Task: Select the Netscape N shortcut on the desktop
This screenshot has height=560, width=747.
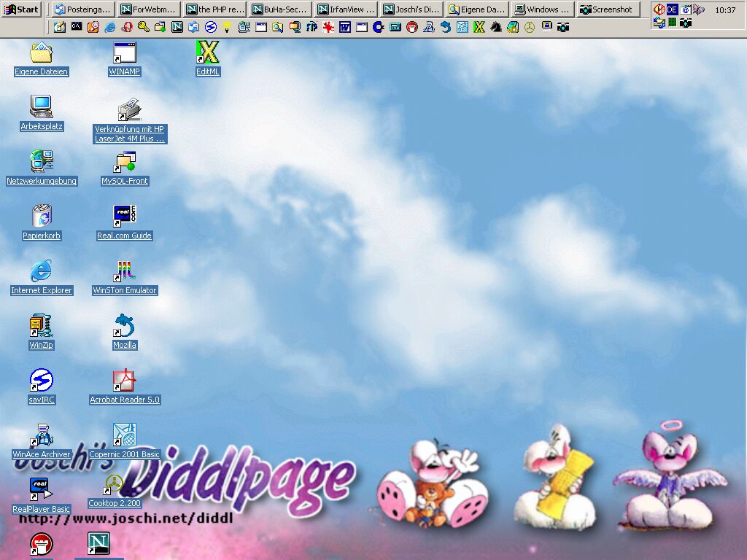Action: (99, 544)
